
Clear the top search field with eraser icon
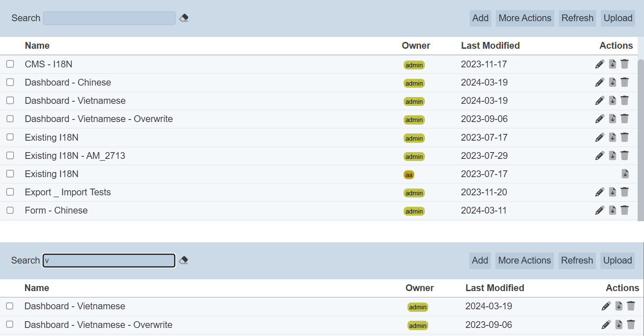[184, 18]
